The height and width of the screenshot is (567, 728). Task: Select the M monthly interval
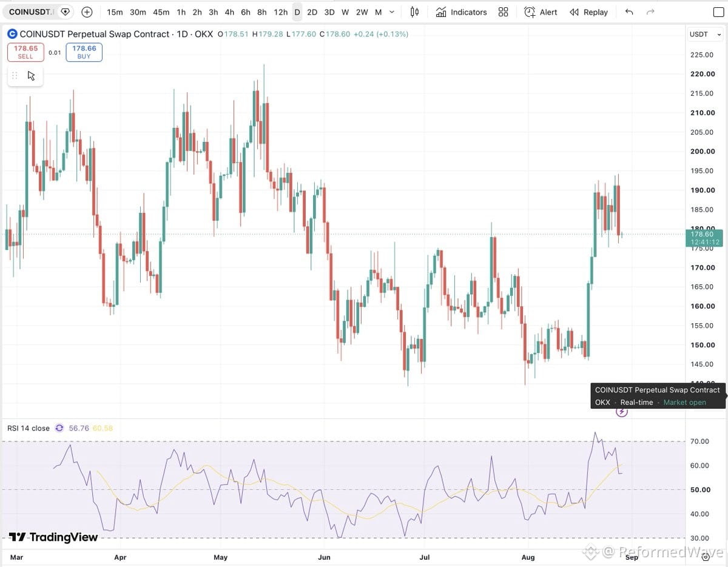coord(379,12)
